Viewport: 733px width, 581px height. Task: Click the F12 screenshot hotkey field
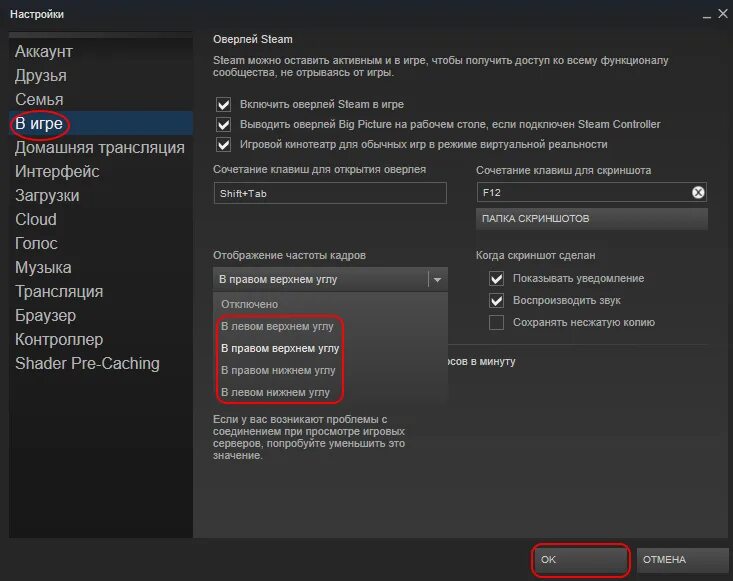(591, 192)
